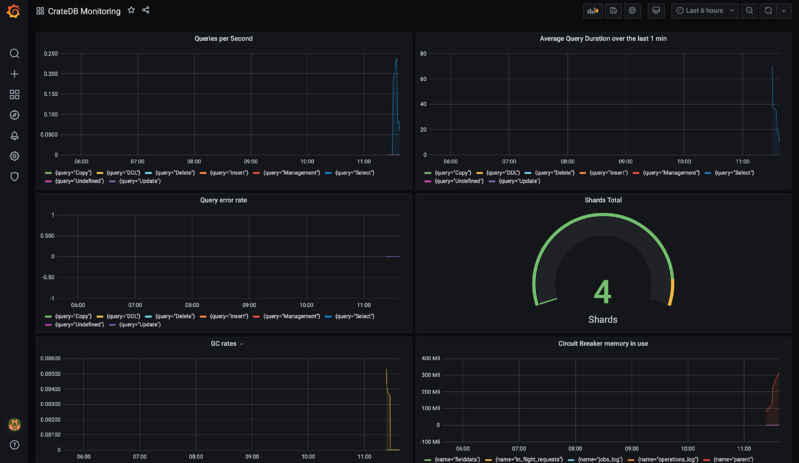Open Average Query Duration panel title menu
Image resolution: width=799 pixels, height=463 pixels.
[x=603, y=39]
